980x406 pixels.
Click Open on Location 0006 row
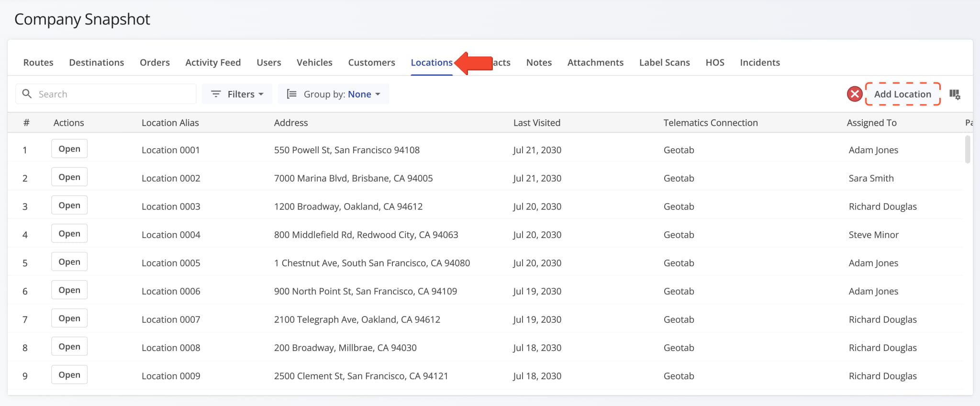coord(69,290)
